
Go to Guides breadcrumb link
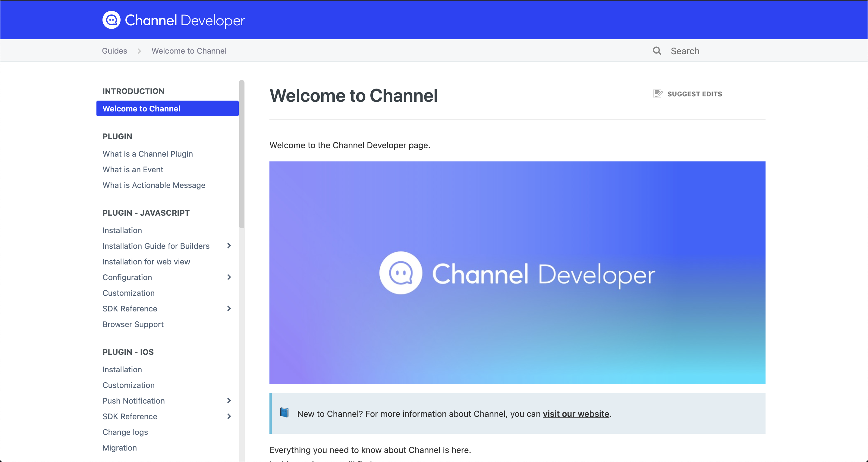click(115, 51)
